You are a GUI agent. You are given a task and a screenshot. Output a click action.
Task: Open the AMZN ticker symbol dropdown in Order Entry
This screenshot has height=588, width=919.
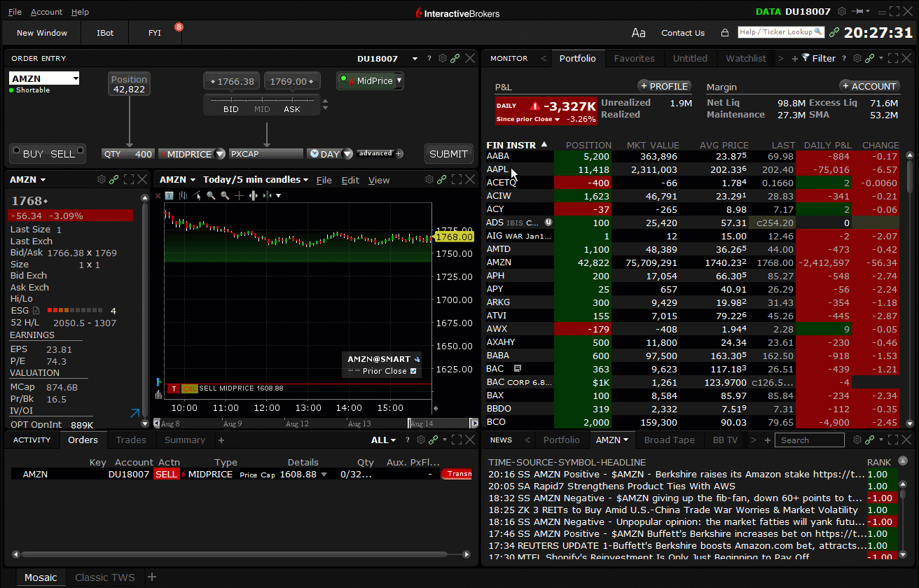pyautogui.click(x=76, y=78)
